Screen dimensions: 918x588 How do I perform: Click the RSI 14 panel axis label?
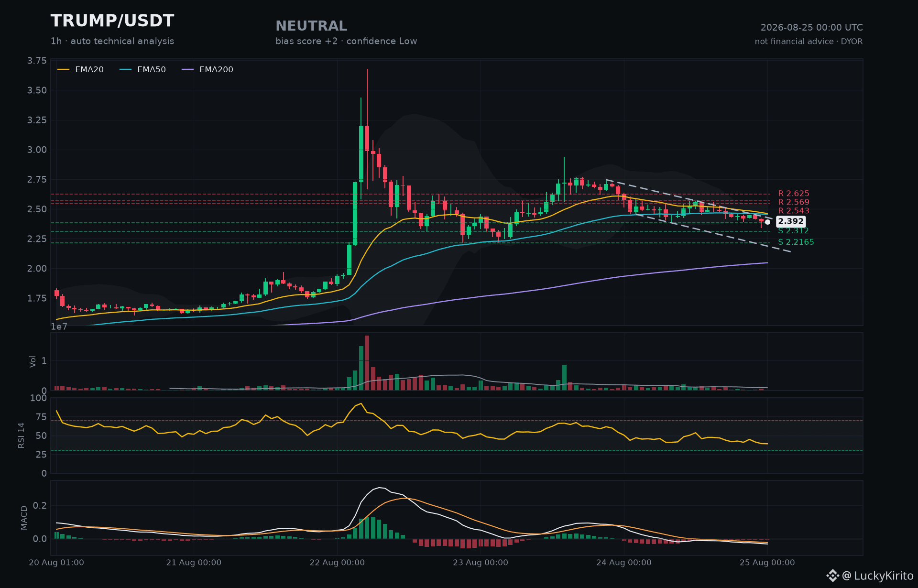tap(21, 436)
